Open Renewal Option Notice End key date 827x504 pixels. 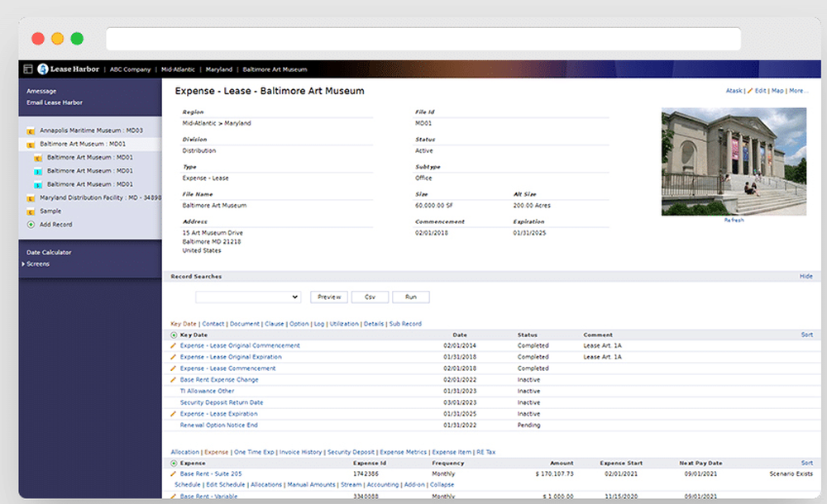(219, 426)
